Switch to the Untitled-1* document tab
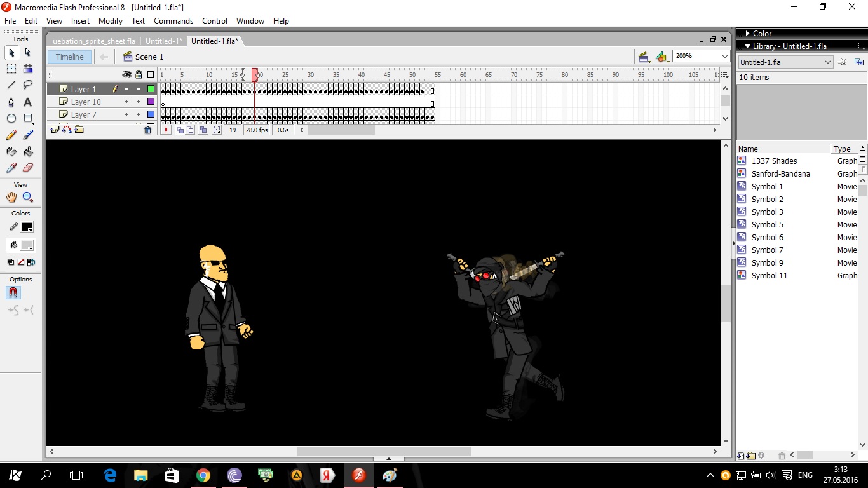Image resolution: width=868 pixels, height=488 pixels. [x=163, y=41]
